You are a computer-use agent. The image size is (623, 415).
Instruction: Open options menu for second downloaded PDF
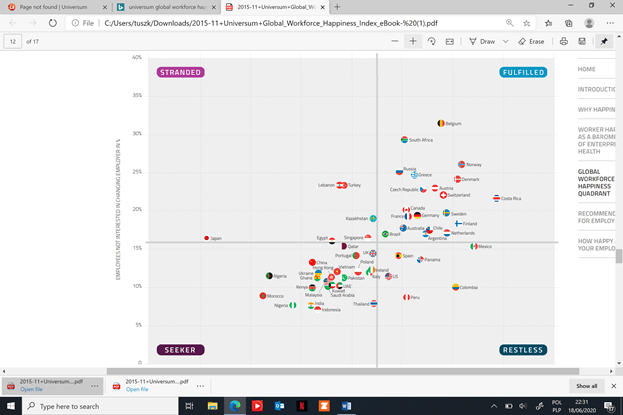pyautogui.click(x=201, y=385)
